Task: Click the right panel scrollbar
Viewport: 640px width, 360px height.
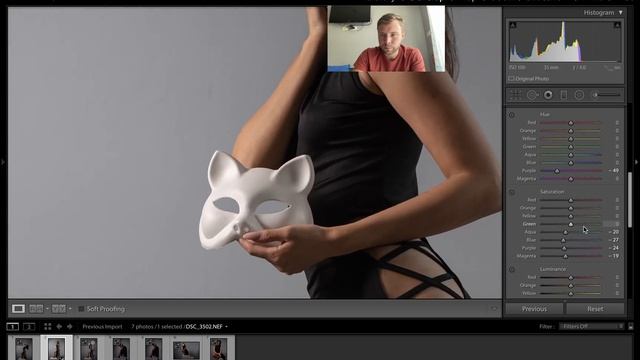Action: (630, 200)
